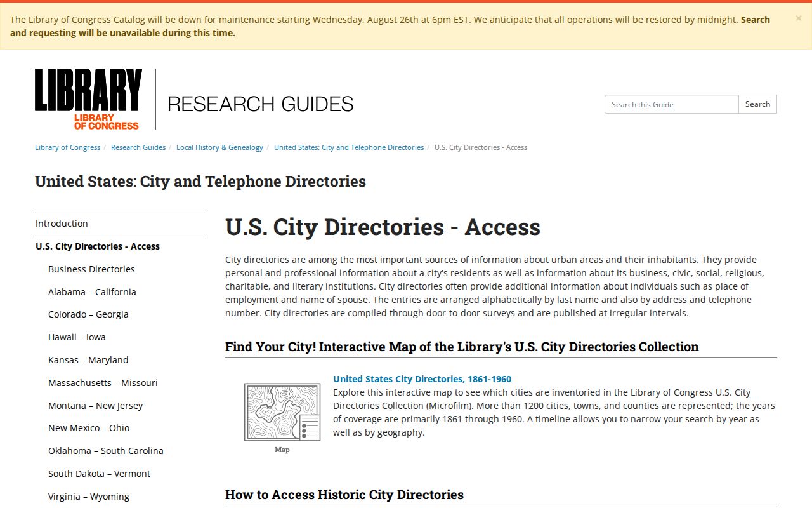The height and width of the screenshot is (508, 812).
Task: Open Library of Congress breadcrumb link
Action: [67, 147]
